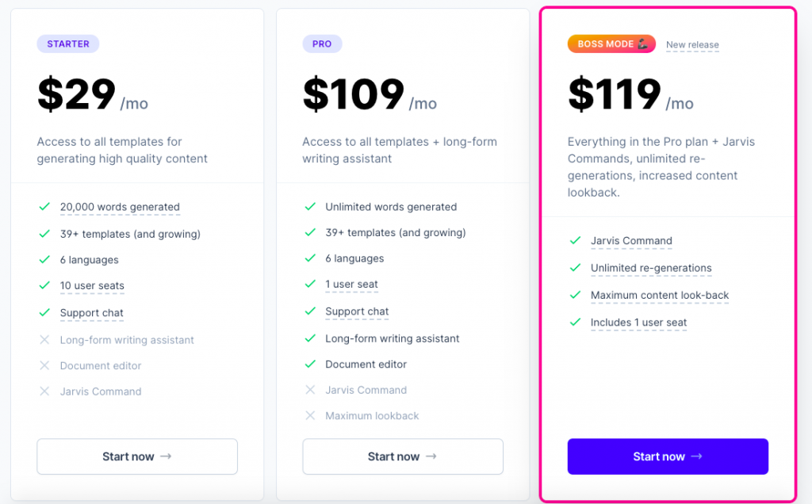812x504 pixels.
Task: Click X icon beside Pro plan Jarvis Command
Action: pyautogui.click(x=310, y=390)
